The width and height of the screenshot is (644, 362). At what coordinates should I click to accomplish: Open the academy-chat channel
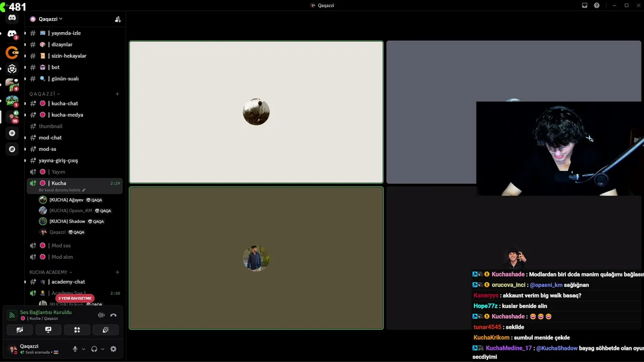74,282
